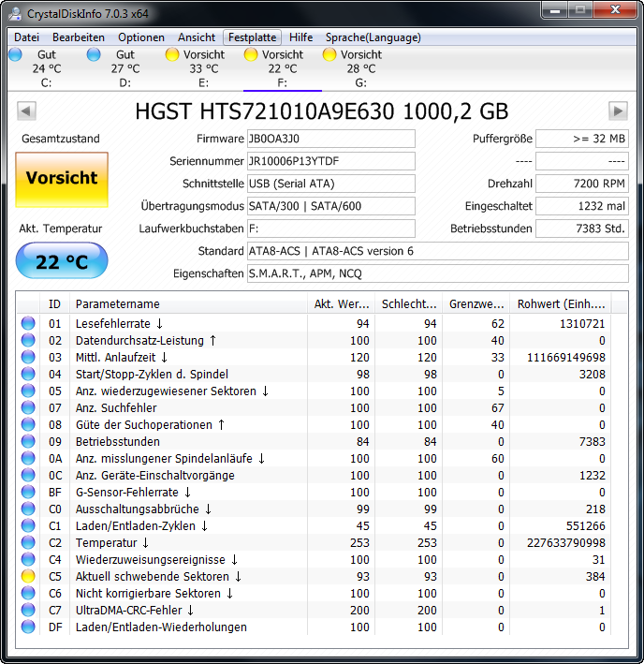Viewport: 644px width, 664px height.
Task: Click status icon of G-Sensor-Fehlerrate row
Action: coord(28,492)
